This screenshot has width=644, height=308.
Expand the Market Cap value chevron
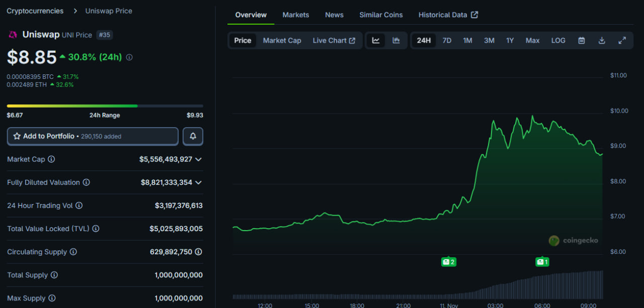199,159
